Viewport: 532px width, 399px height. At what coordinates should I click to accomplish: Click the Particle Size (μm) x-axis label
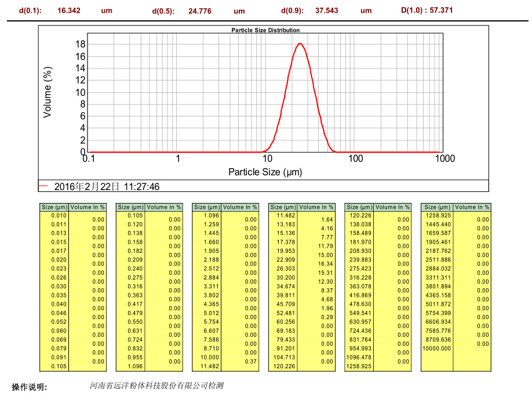point(265,172)
